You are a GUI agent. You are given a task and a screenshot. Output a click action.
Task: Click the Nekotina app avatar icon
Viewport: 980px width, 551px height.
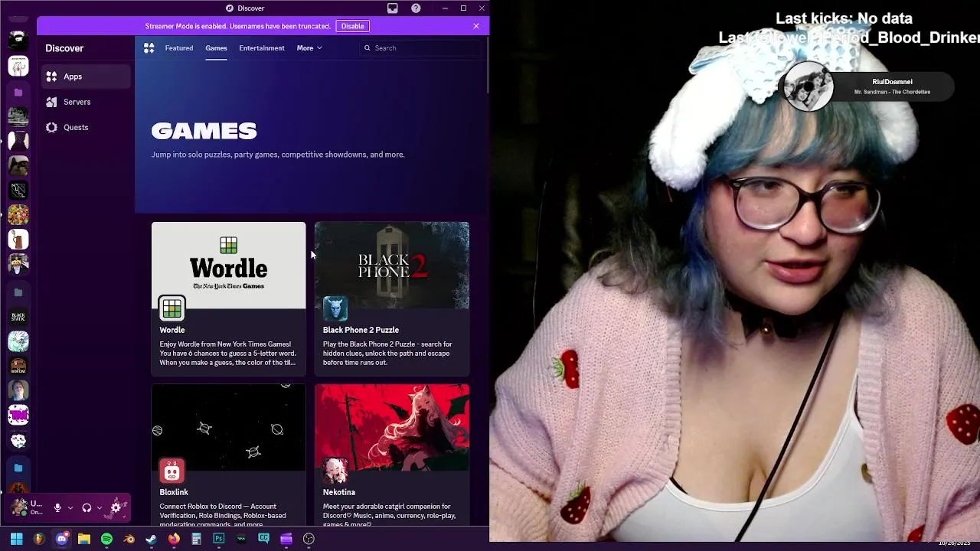point(335,471)
